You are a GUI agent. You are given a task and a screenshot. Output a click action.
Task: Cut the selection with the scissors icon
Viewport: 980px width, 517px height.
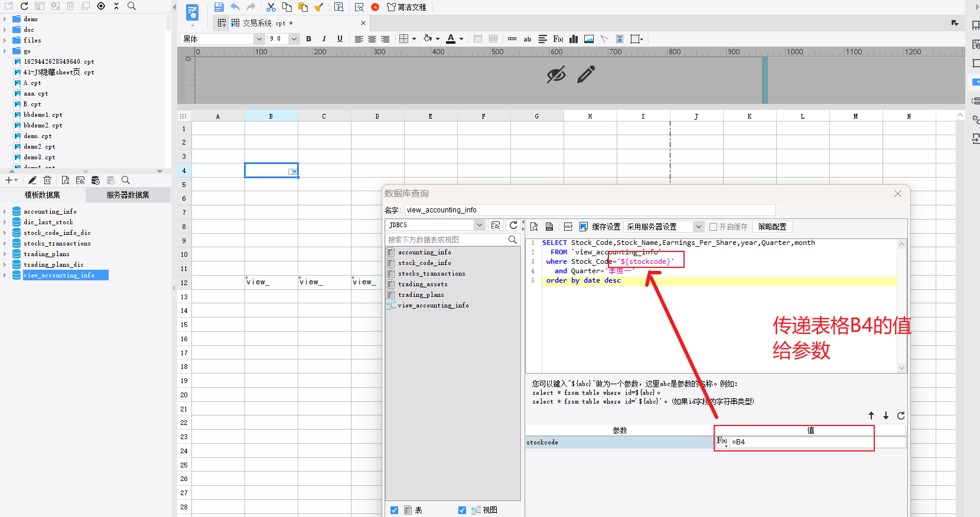coord(271,7)
